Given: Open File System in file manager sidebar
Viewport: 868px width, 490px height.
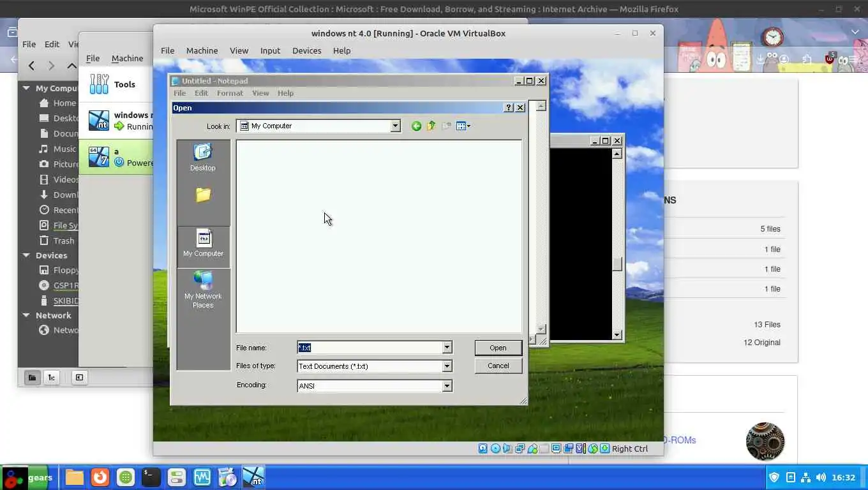Looking at the screenshot, I should click(59, 225).
